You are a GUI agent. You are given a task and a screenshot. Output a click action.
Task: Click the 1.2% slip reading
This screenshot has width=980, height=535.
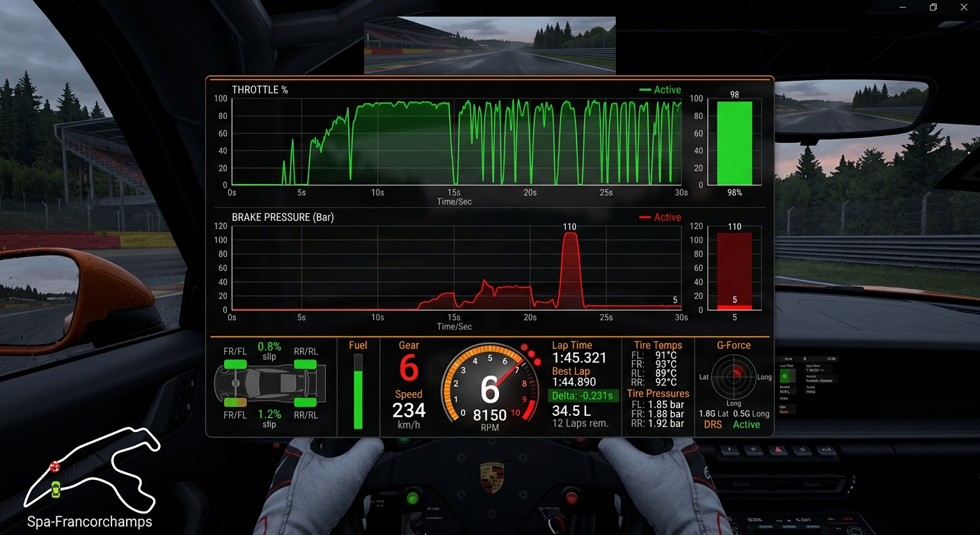269,414
